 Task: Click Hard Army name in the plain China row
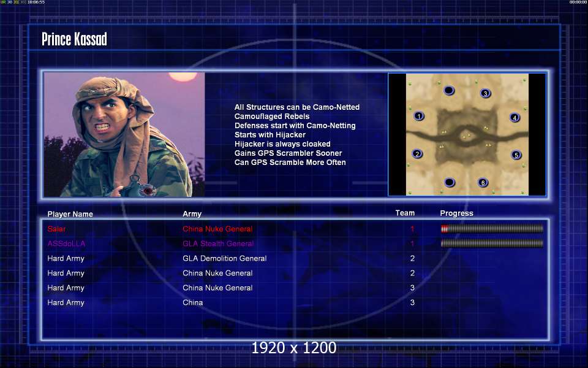[x=66, y=302]
